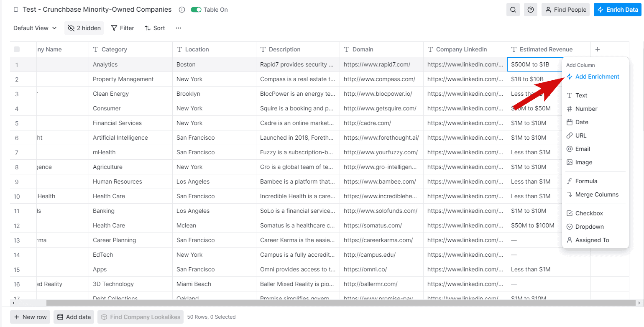644x327 pixels.
Task: Choose URL column type
Action: [595, 135]
